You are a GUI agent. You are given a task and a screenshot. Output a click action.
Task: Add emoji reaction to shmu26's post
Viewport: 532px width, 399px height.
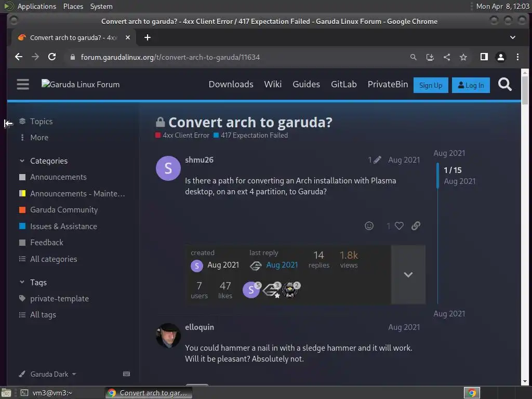[x=369, y=225]
